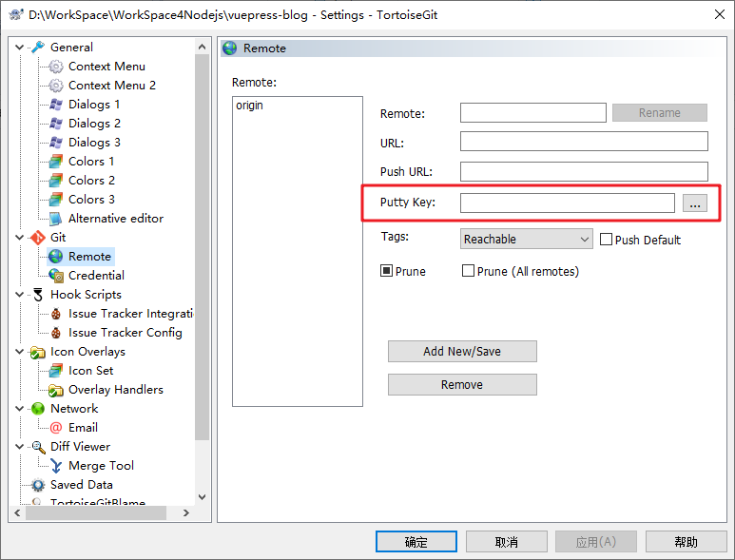Screen dimensions: 735x560
Task: Click the Git diamond logo icon
Action: 38,238
